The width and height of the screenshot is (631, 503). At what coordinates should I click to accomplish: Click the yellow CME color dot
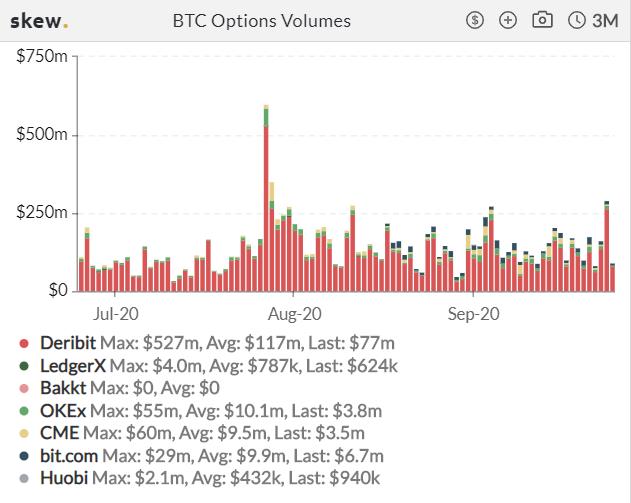[x=24, y=433]
